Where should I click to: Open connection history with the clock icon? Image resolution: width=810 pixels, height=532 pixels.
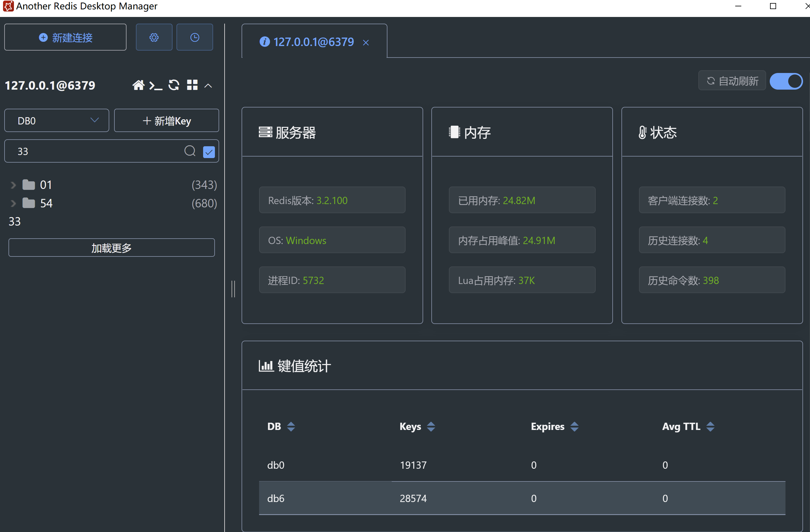coord(194,37)
